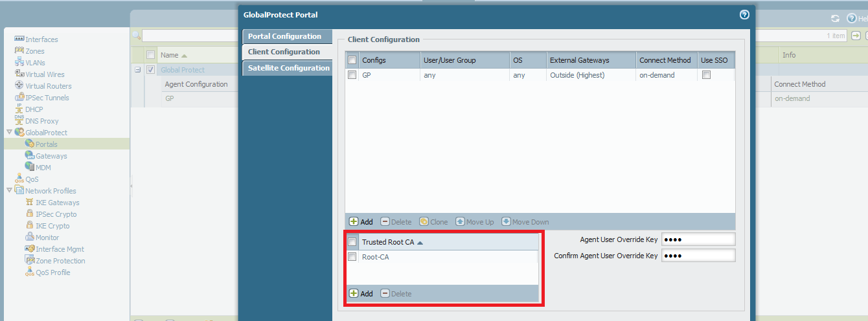The image size is (868, 321).
Task: Click the Agent User Override Key field
Action: click(698, 239)
